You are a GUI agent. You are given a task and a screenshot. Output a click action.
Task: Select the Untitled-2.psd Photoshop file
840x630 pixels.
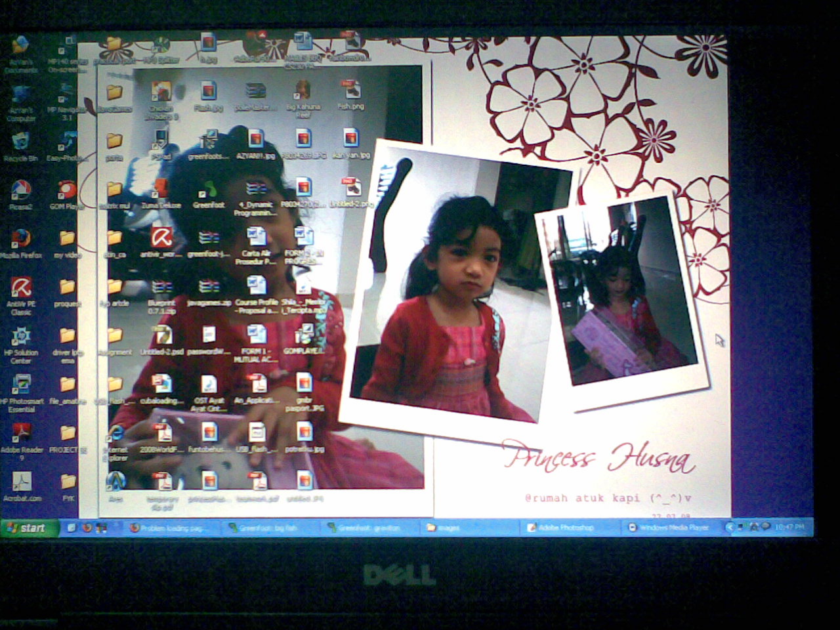point(161,341)
